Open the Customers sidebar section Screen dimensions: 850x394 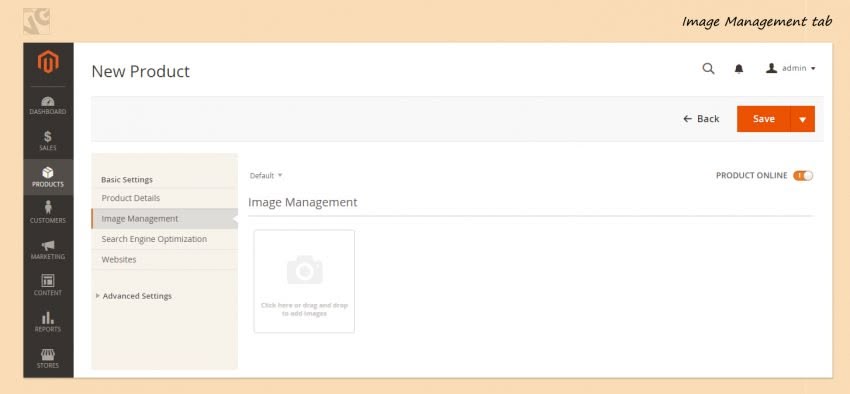48,213
